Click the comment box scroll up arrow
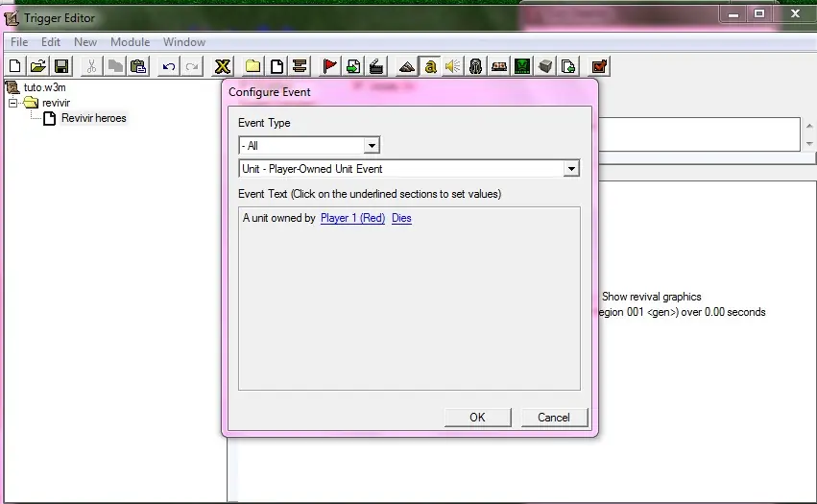Screen dimensions: 817x504 [809, 126]
